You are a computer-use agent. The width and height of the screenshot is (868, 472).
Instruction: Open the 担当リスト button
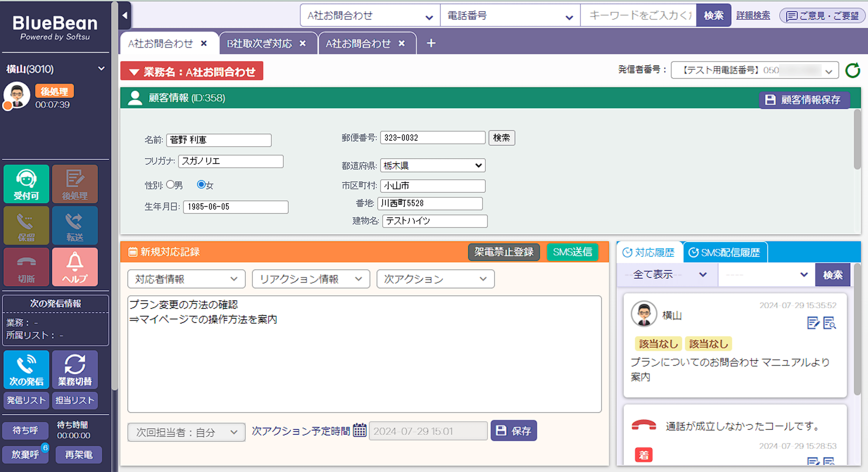click(75, 400)
